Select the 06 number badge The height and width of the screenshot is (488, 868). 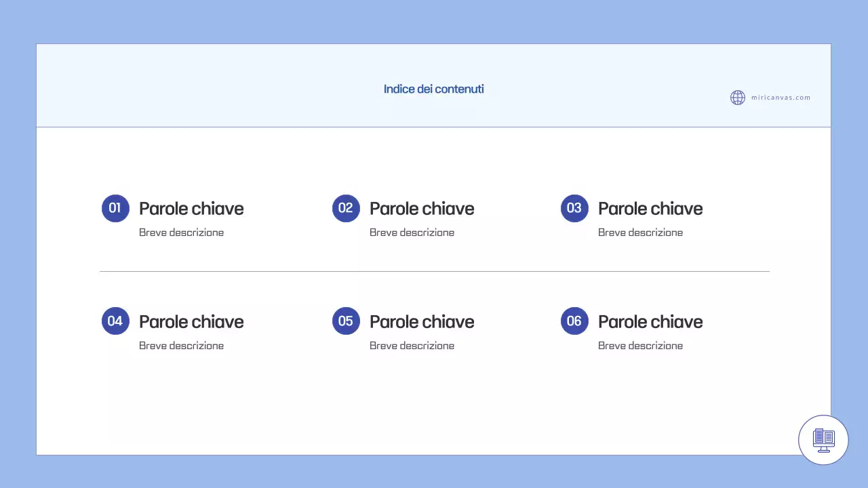tap(574, 321)
